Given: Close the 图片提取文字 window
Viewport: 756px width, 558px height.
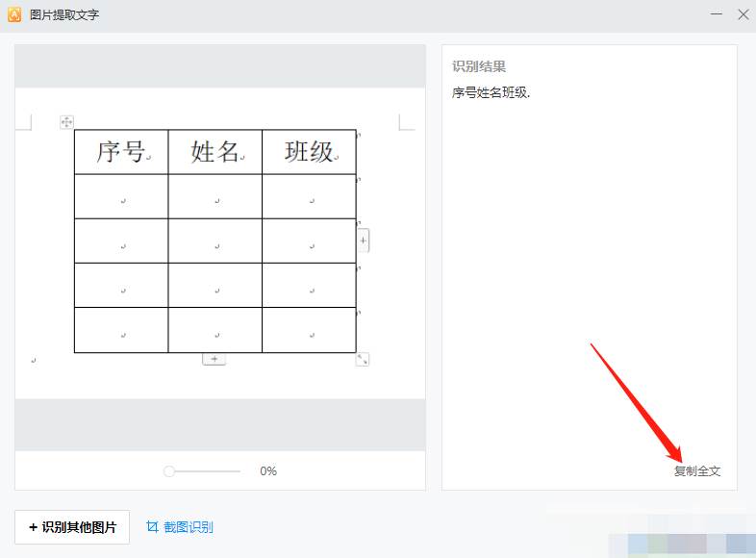Looking at the screenshot, I should 743,14.
